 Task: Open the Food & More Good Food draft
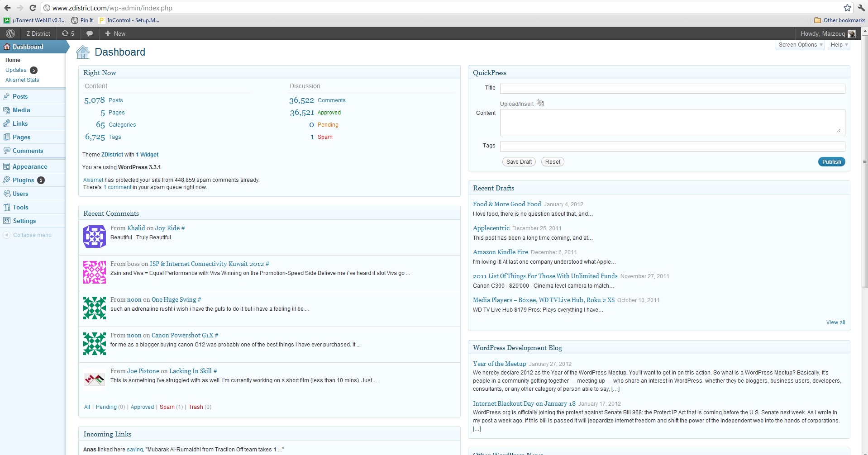(x=506, y=204)
